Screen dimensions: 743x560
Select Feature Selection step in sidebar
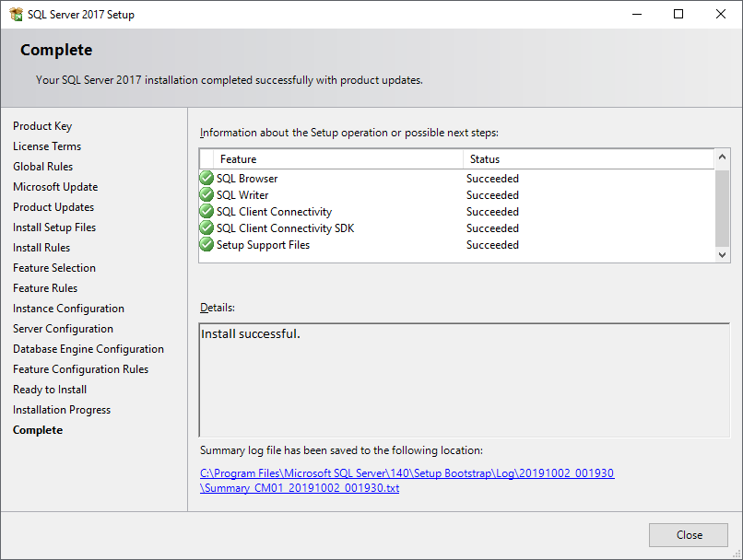pos(54,268)
